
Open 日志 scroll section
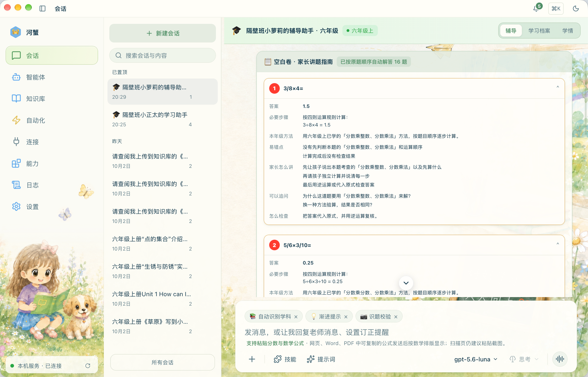(x=52, y=185)
